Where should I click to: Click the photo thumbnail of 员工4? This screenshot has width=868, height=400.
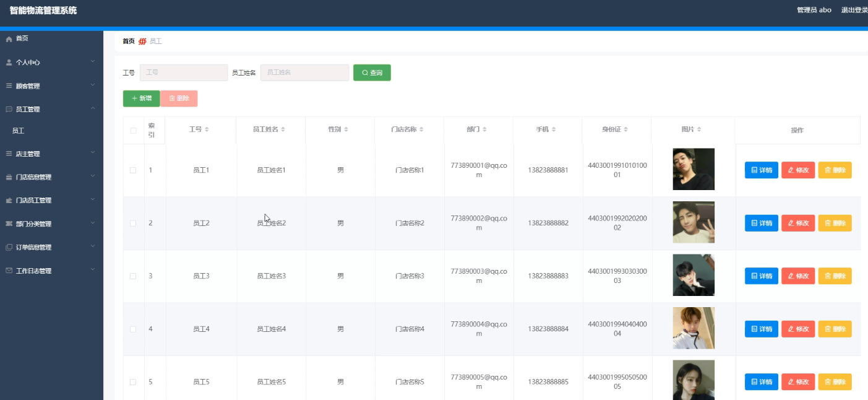click(694, 328)
